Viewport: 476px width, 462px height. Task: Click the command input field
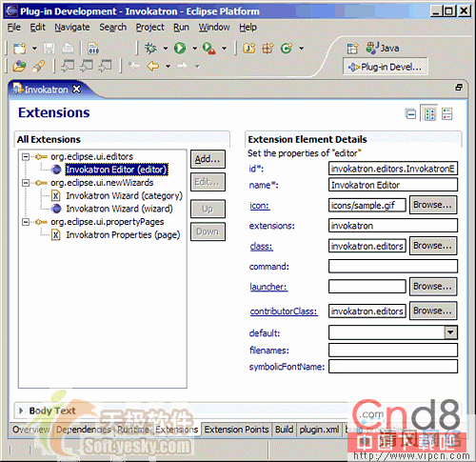point(393,266)
